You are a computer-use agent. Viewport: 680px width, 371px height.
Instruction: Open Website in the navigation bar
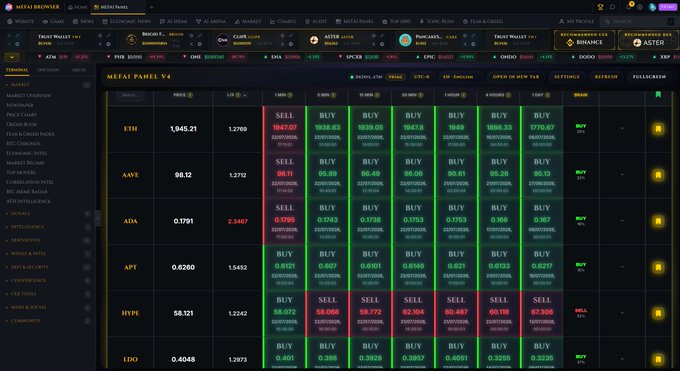(x=20, y=21)
